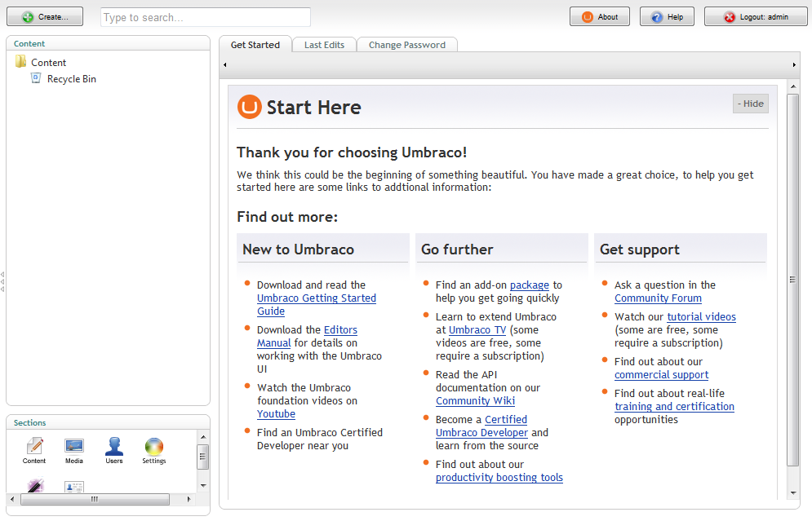This screenshot has height=521, width=812.
Task: Open the Umbraco TV link
Action: tap(477, 330)
